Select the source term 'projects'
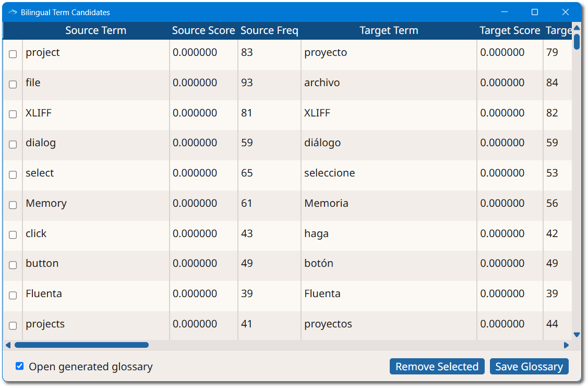The height and width of the screenshot is (388, 588). (45, 324)
